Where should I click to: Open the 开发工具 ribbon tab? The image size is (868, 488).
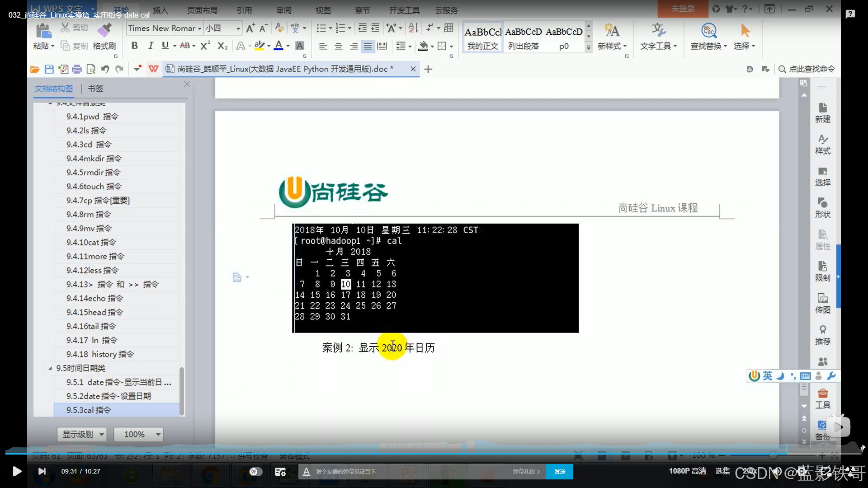pyautogui.click(x=404, y=10)
